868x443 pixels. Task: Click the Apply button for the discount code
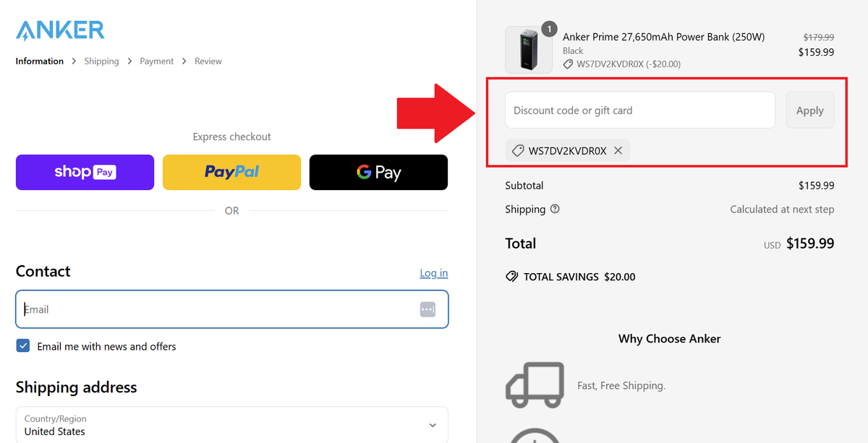coord(809,110)
